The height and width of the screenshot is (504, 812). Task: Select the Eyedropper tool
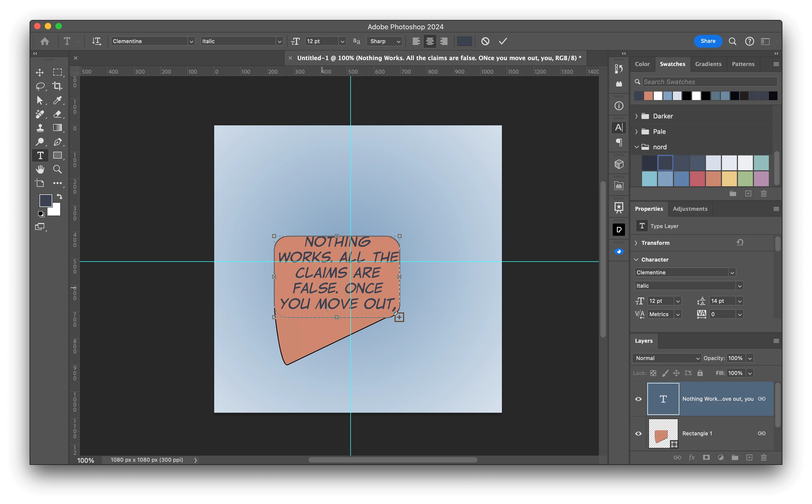click(x=57, y=100)
